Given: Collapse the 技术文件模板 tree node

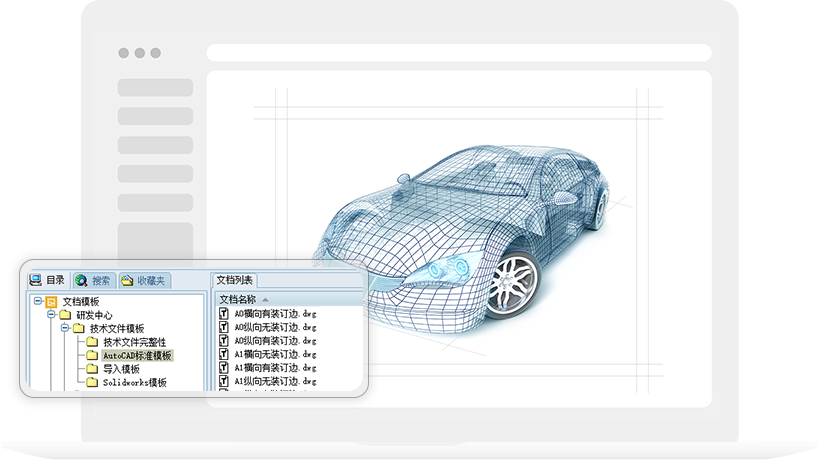Looking at the screenshot, I should [65, 328].
